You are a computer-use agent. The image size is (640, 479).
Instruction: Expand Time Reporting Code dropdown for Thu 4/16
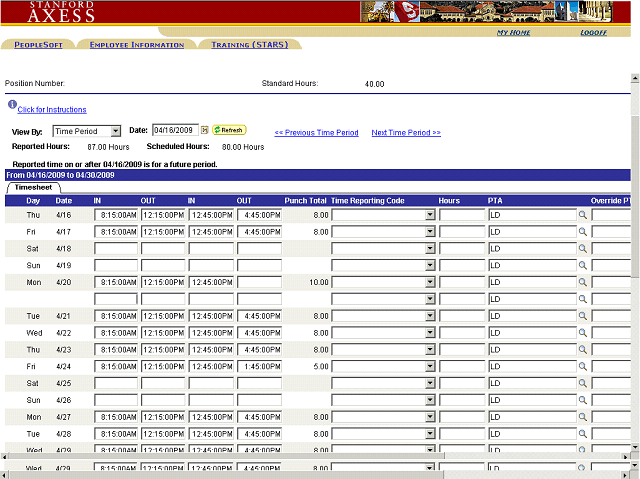430,215
